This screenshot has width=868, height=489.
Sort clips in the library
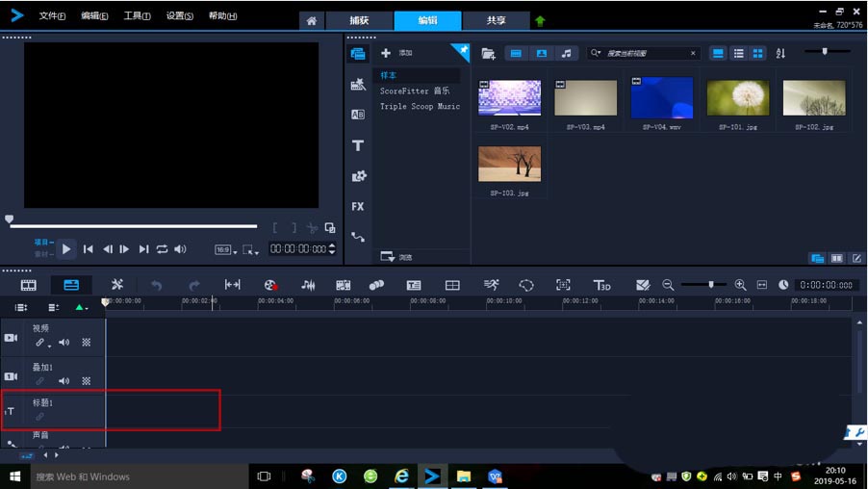(x=780, y=53)
